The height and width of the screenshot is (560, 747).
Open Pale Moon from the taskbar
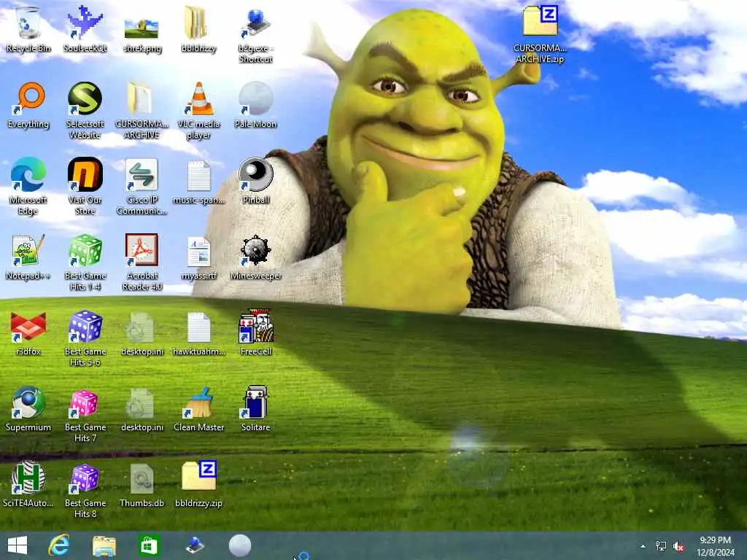pos(239,545)
